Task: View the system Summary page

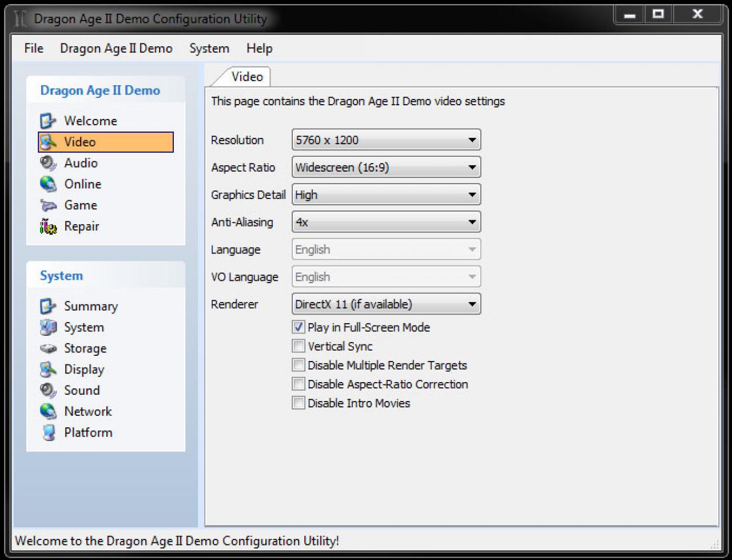Action: [x=91, y=307]
